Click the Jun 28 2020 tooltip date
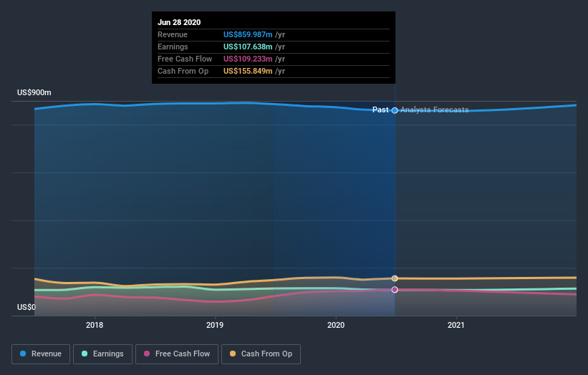The height and width of the screenshot is (375, 588). 179,22
